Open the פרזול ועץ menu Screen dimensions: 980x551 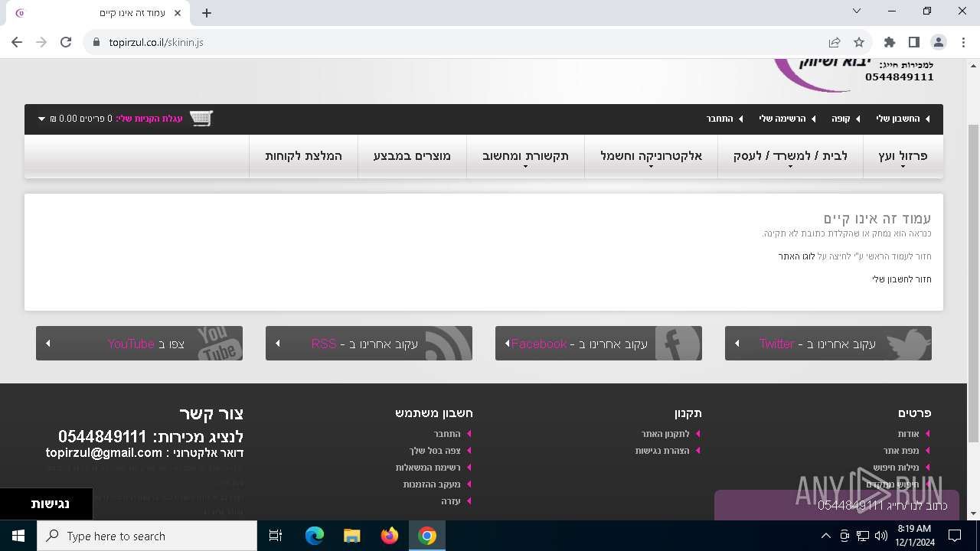tap(903, 156)
